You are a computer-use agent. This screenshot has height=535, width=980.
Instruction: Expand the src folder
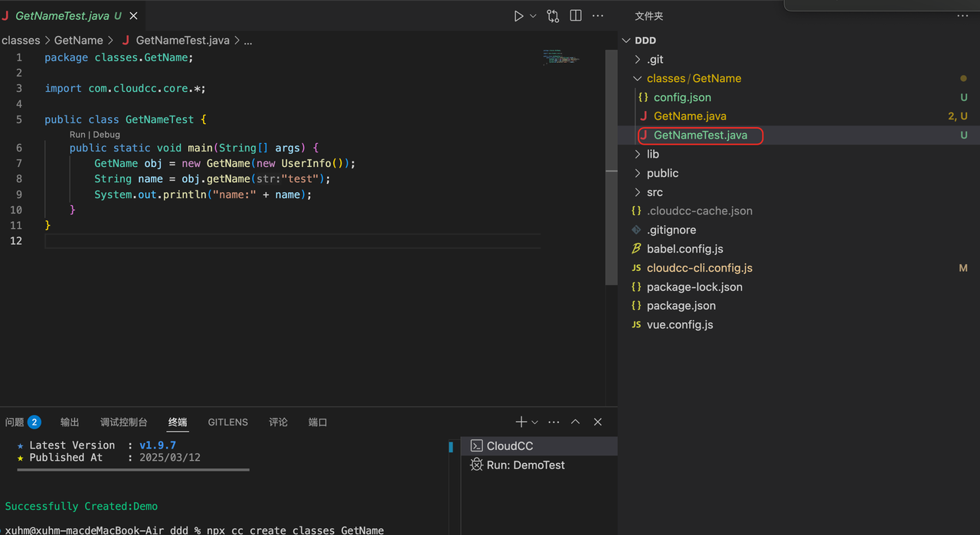coord(655,192)
